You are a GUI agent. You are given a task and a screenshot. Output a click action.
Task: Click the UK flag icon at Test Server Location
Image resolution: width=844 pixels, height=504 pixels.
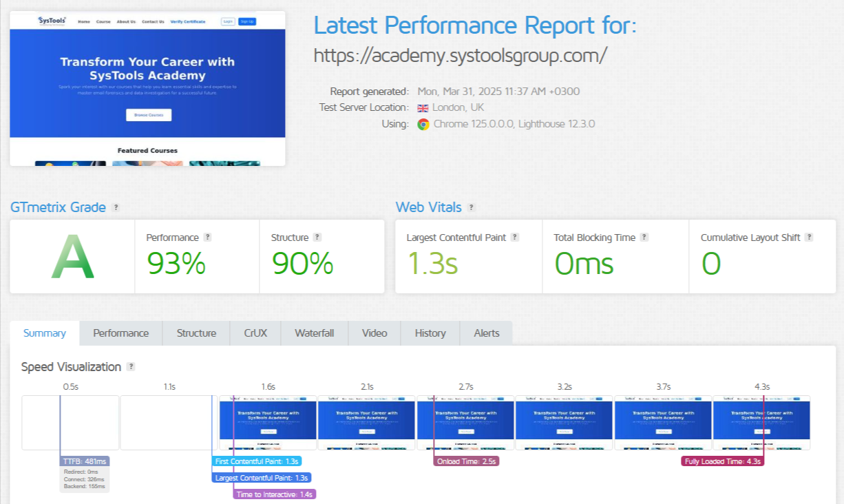[423, 108]
